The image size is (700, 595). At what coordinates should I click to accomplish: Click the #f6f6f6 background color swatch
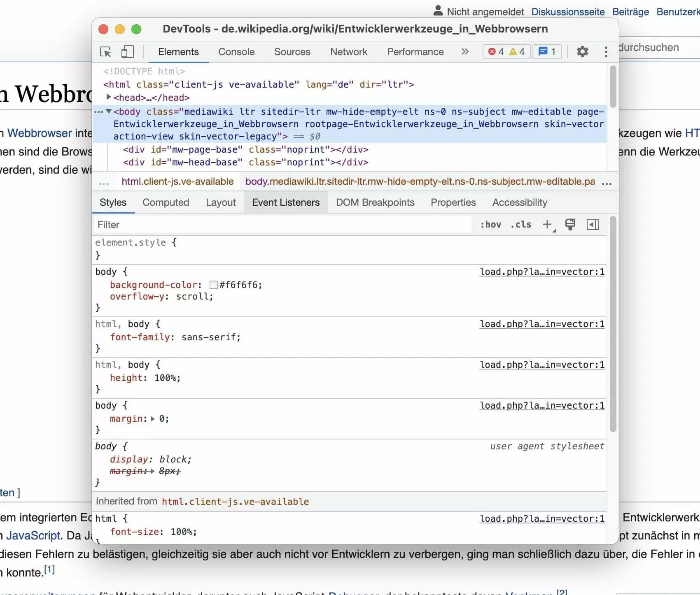tap(213, 285)
